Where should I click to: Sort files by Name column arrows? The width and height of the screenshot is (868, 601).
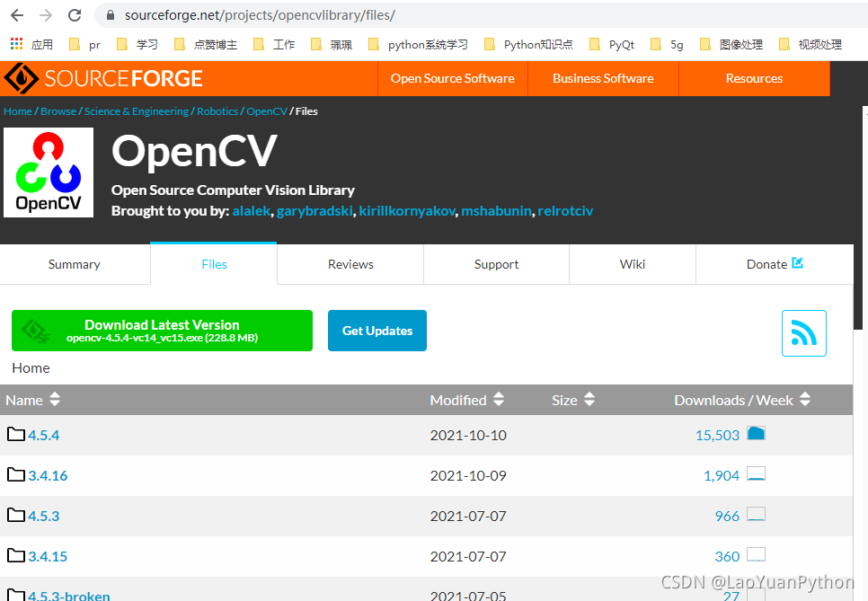54,399
